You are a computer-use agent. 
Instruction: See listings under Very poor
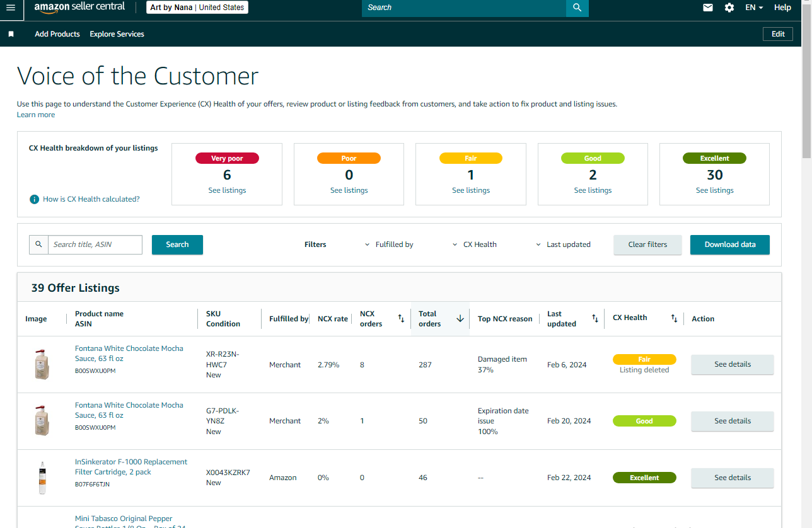coord(227,190)
